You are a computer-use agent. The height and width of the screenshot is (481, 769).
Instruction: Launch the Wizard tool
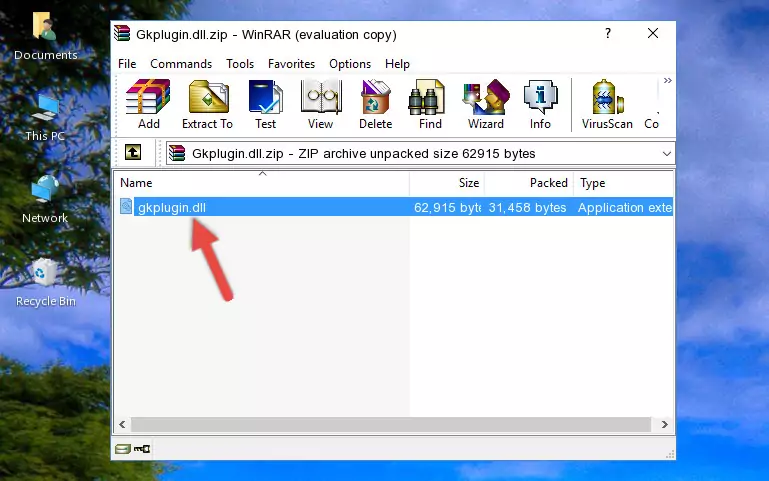point(486,104)
